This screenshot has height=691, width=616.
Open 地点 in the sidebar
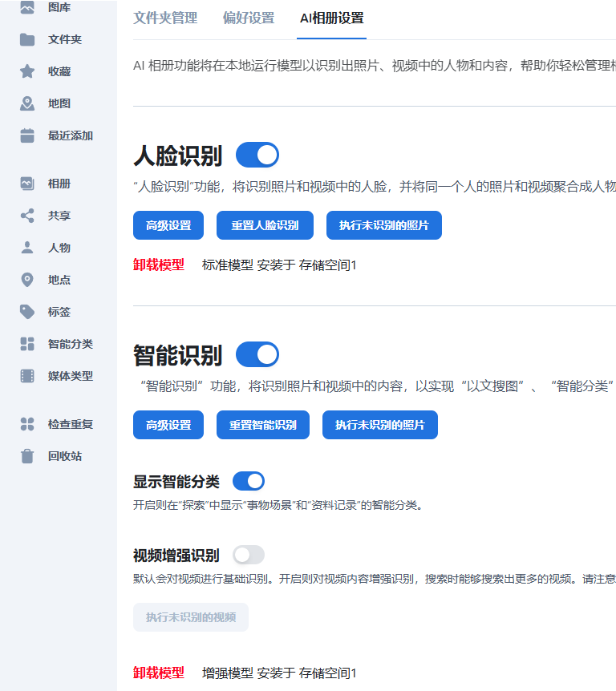click(x=59, y=280)
